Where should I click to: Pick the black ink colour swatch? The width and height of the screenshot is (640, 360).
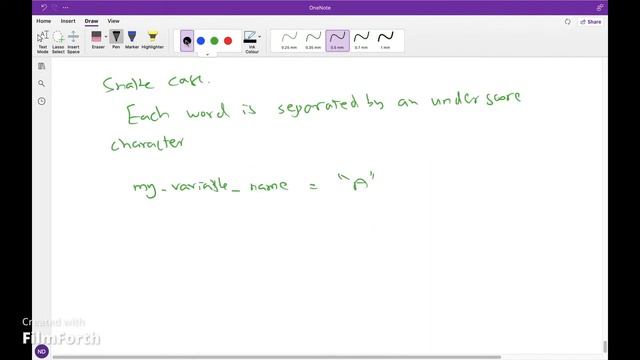[187, 41]
